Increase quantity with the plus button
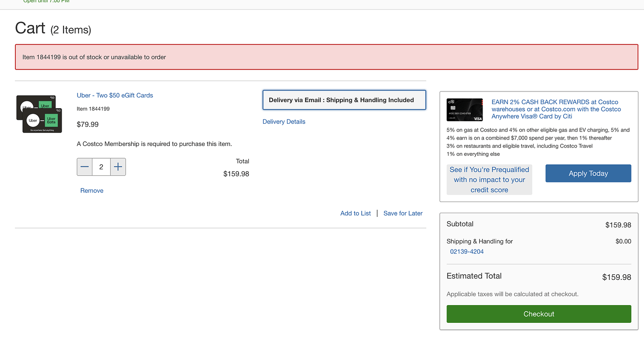The height and width of the screenshot is (348, 644). (x=118, y=167)
